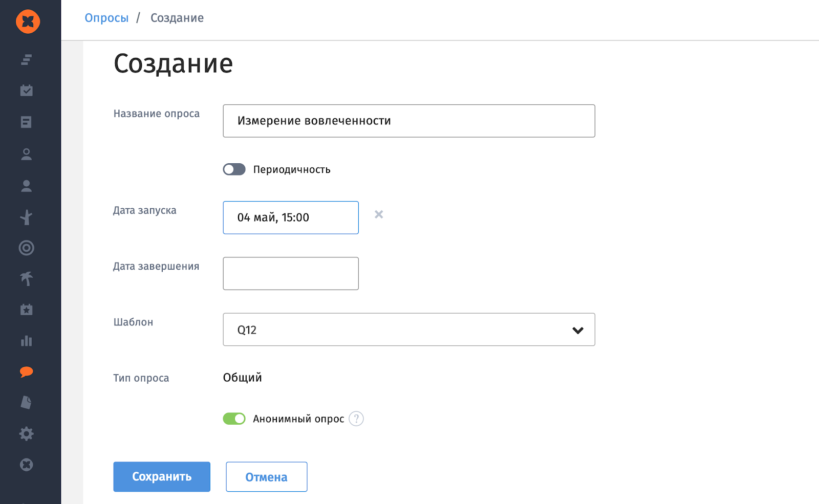Turn off the Анонимный опрос toggle
Screen dimensions: 819x504
point(234,419)
